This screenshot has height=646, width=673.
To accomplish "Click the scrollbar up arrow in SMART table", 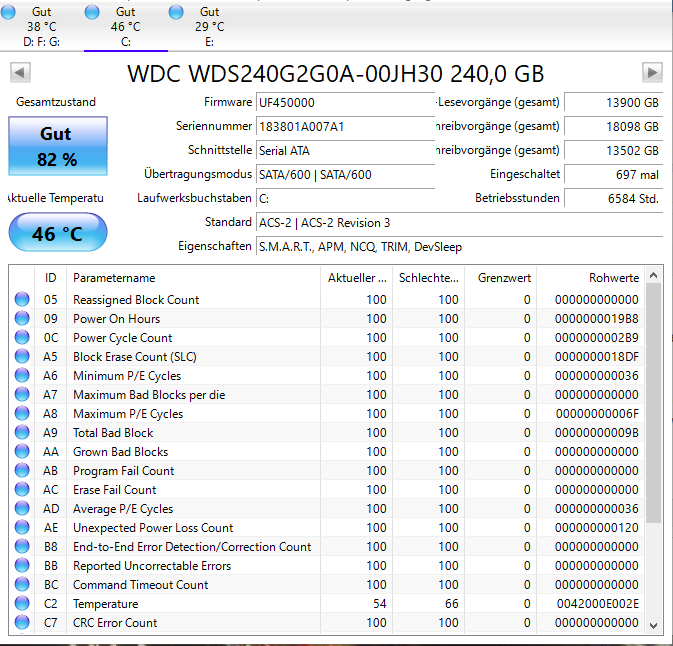I will point(653,276).
